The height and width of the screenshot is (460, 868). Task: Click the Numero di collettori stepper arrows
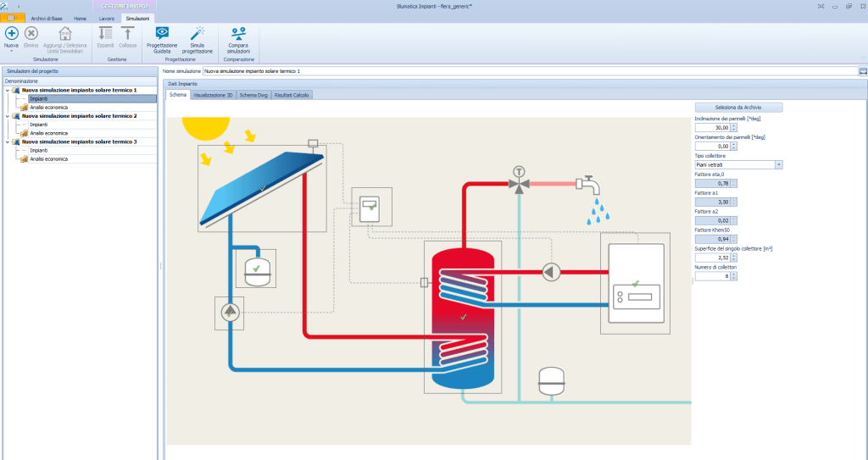point(733,275)
